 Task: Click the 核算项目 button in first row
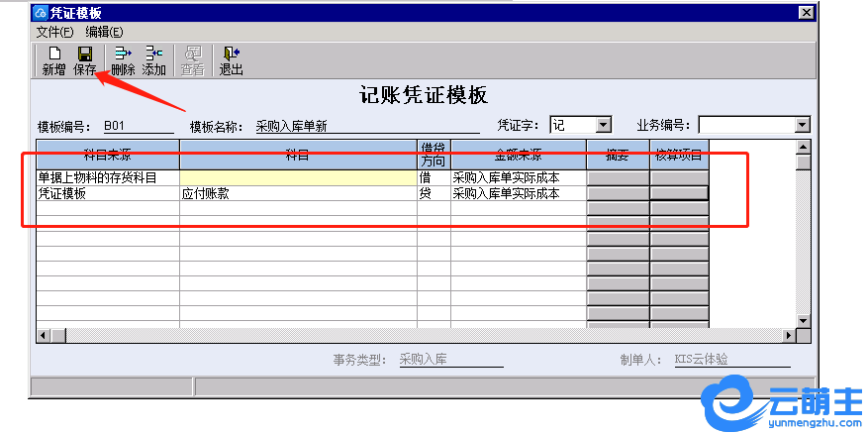click(679, 178)
